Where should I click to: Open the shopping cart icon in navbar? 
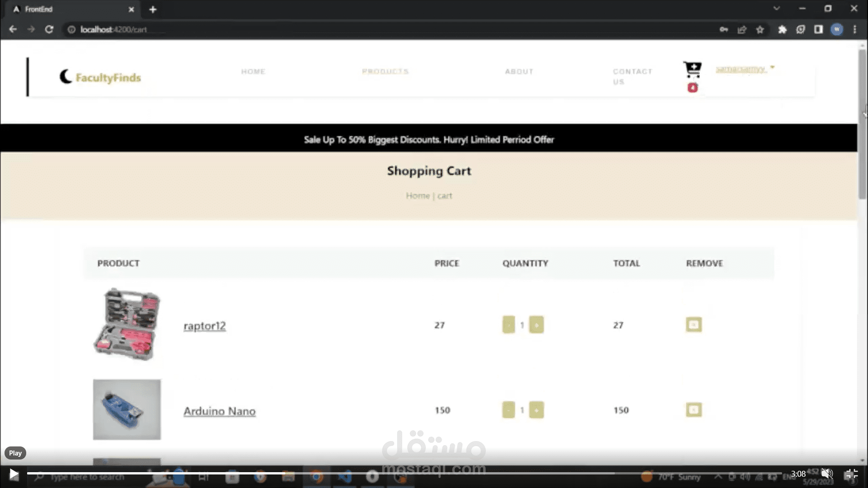(692, 70)
